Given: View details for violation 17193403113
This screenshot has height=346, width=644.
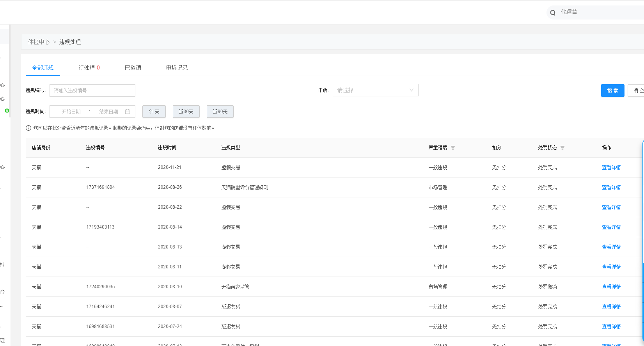Looking at the screenshot, I should 611,227.
